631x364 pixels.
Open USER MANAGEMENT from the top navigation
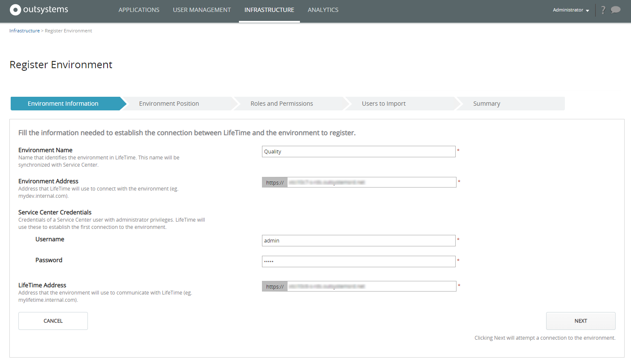point(202,9)
